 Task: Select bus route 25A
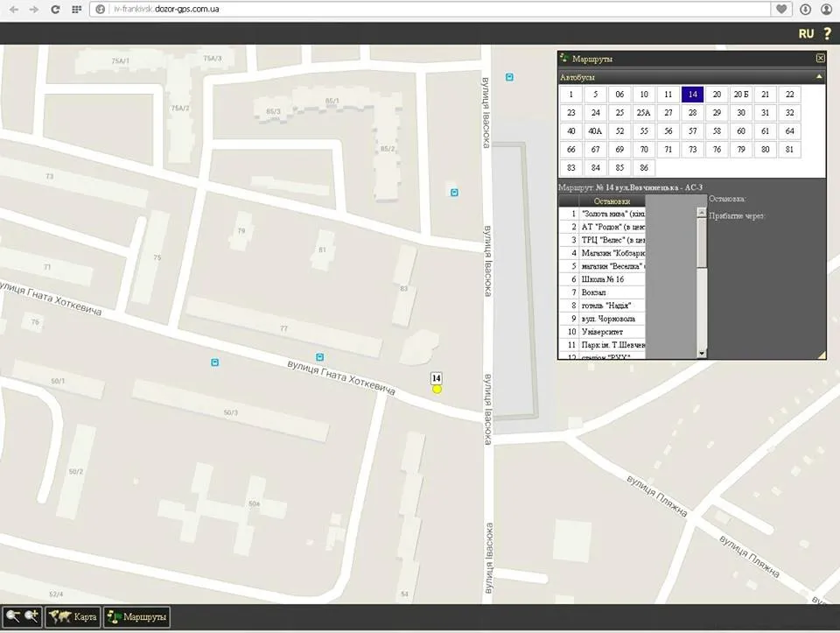pos(643,113)
